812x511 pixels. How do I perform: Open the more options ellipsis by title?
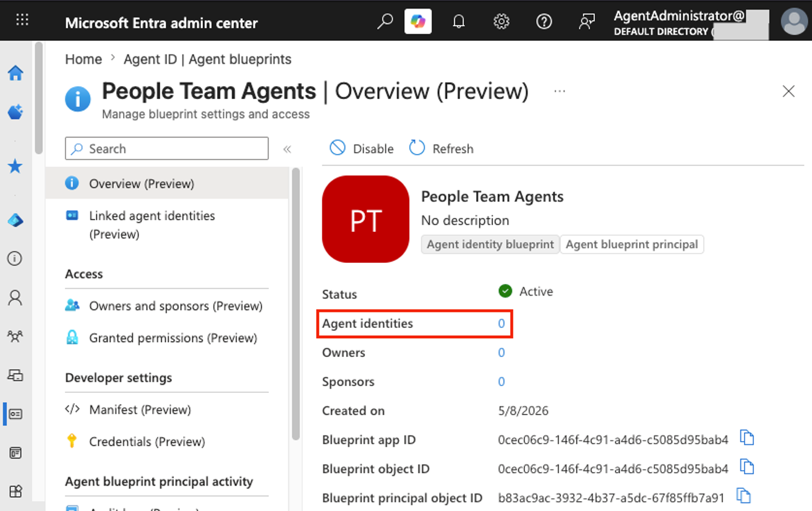pyautogui.click(x=560, y=91)
